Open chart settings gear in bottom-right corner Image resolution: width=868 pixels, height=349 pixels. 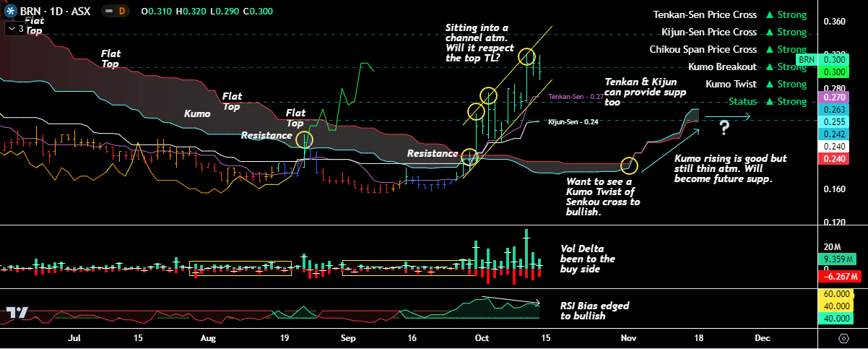point(843,338)
